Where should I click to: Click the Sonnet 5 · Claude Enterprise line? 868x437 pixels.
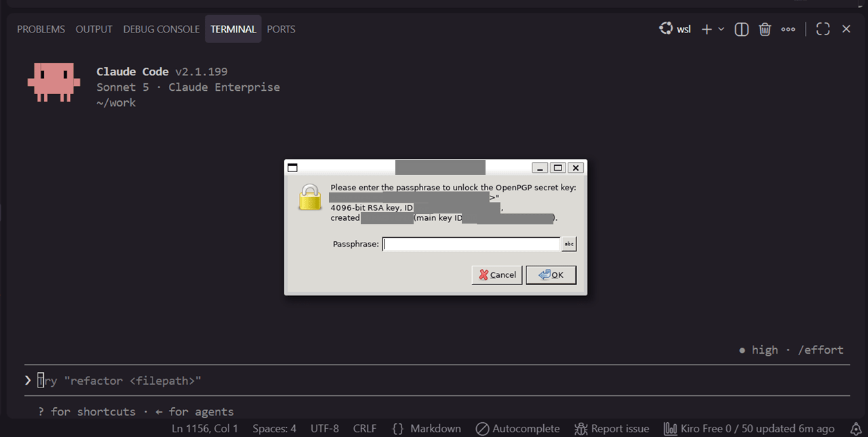(x=188, y=87)
